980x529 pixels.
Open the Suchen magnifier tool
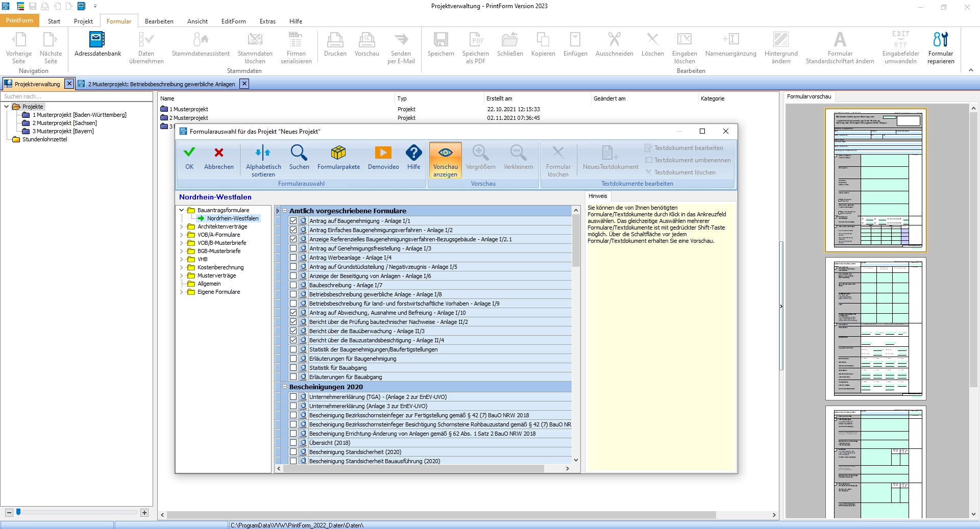(x=299, y=153)
